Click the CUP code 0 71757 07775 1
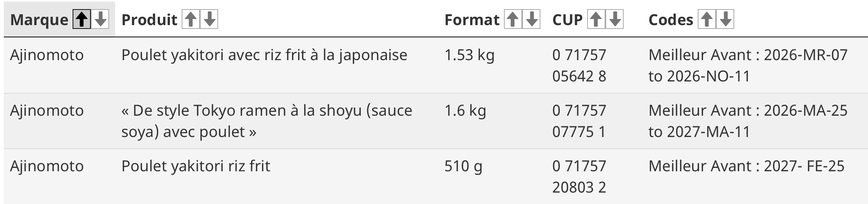 [579, 121]
